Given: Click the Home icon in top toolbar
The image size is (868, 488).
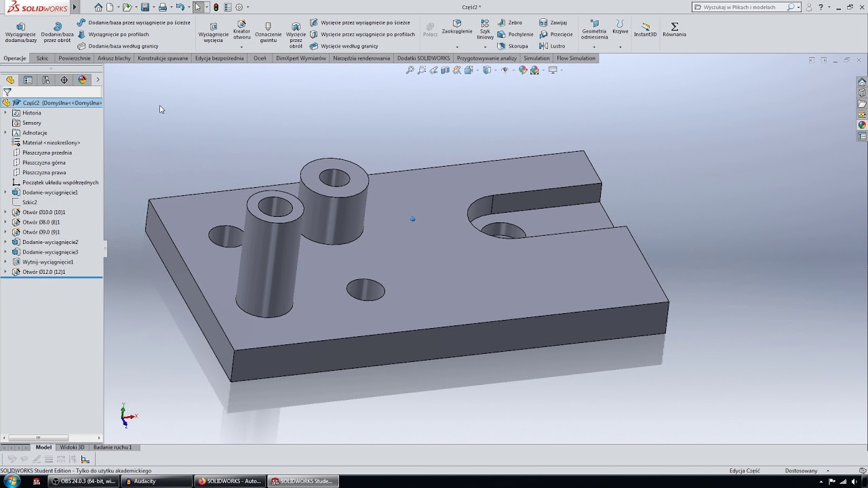Looking at the screenshot, I should (98, 7).
